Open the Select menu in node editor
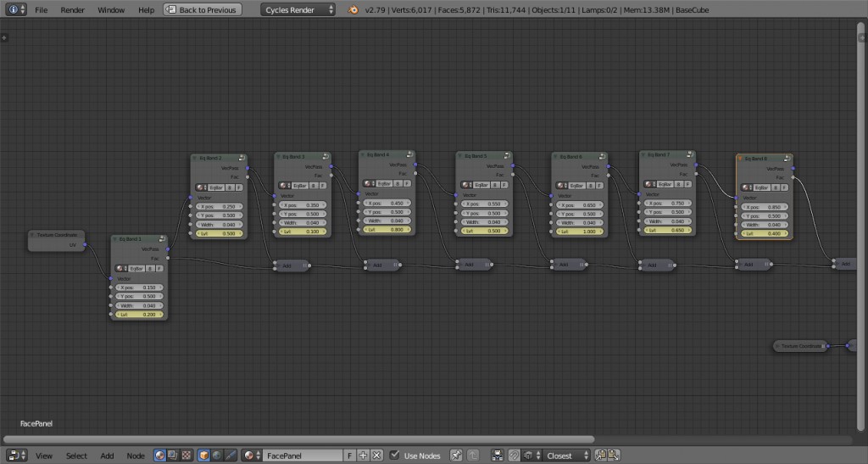 pos(76,456)
